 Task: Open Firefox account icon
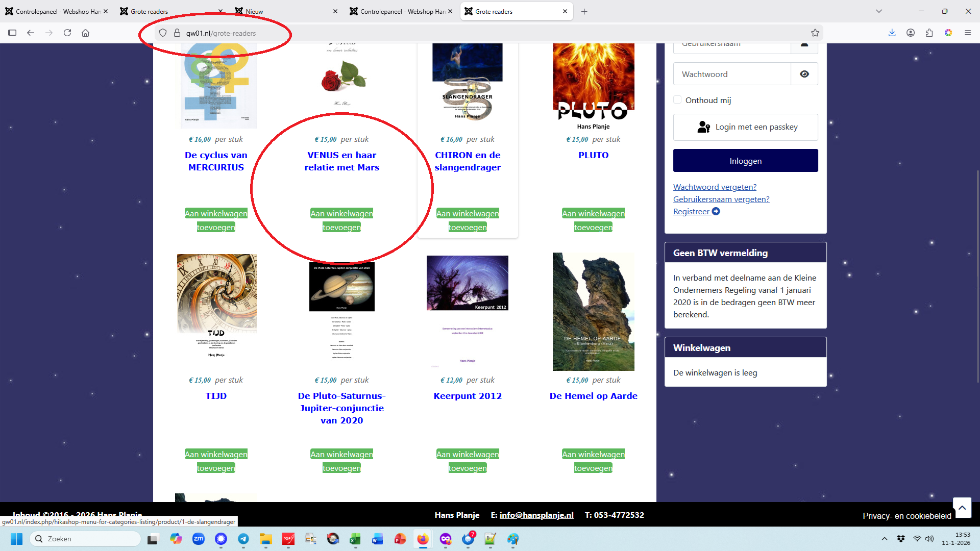pyautogui.click(x=911, y=33)
